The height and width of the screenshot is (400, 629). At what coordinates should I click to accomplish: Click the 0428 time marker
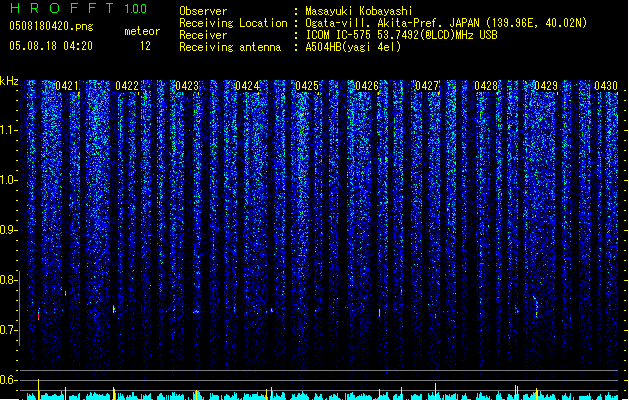(x=486, y=86)
